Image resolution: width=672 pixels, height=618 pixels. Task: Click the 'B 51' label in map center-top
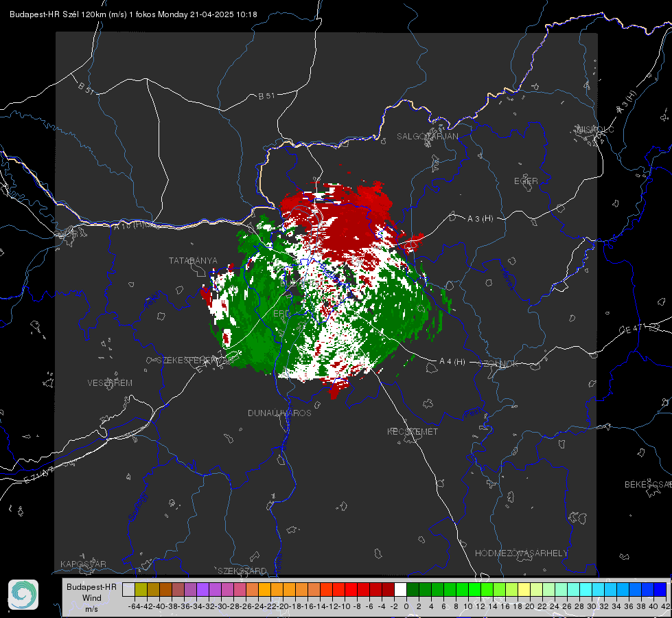[x=266, y=96]
